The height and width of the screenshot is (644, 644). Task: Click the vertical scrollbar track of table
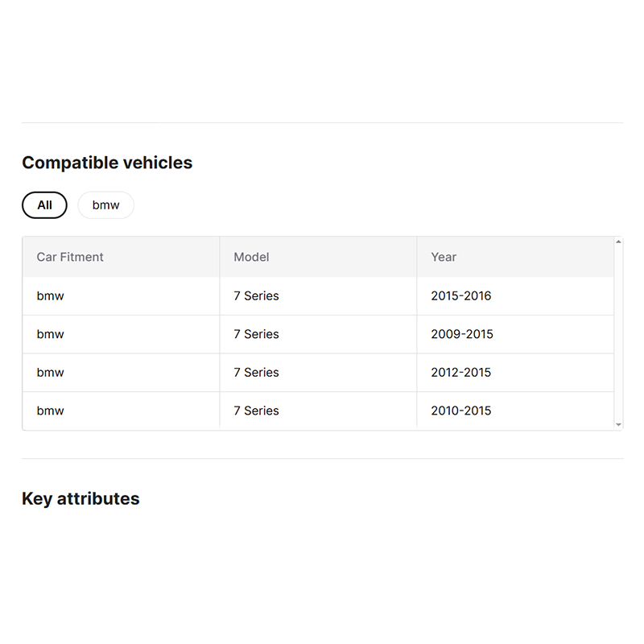618,333
